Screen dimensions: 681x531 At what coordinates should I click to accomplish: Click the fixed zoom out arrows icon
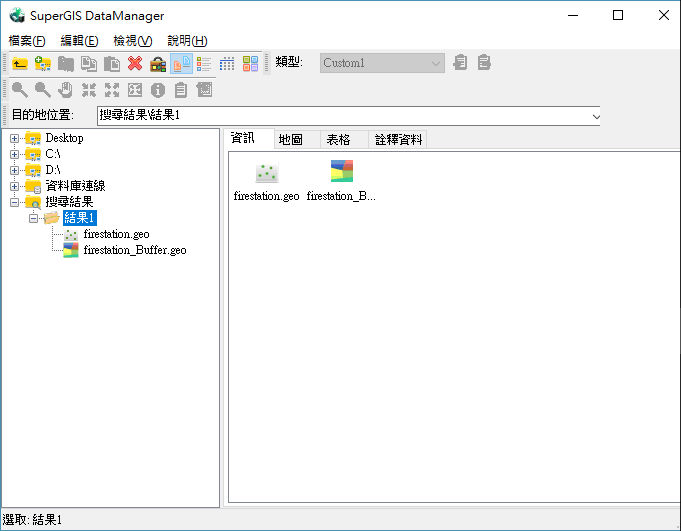[x=112, y=90]
